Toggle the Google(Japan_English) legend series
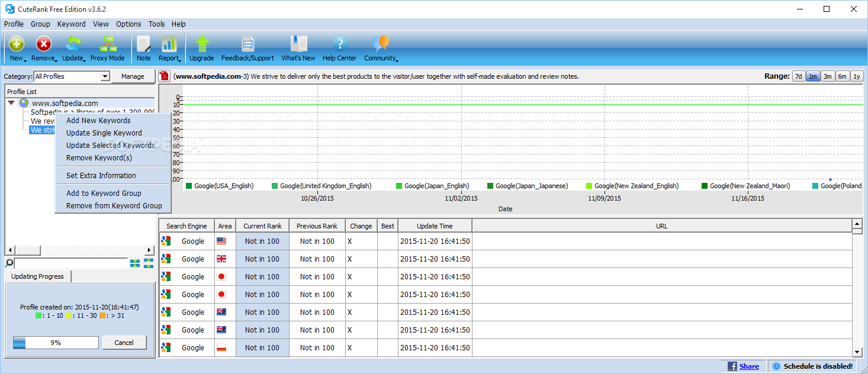This screenshot has width=868, height=374. pyautogui.click(x=432, y=186)
